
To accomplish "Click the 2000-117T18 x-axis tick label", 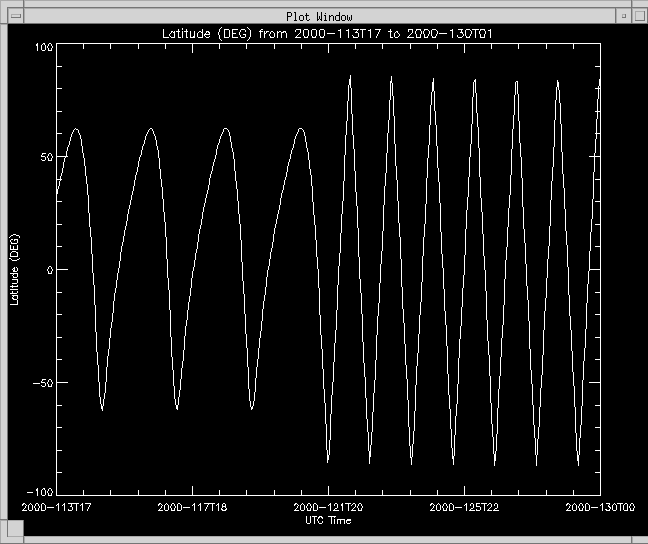I will click(x=192, y=508).
